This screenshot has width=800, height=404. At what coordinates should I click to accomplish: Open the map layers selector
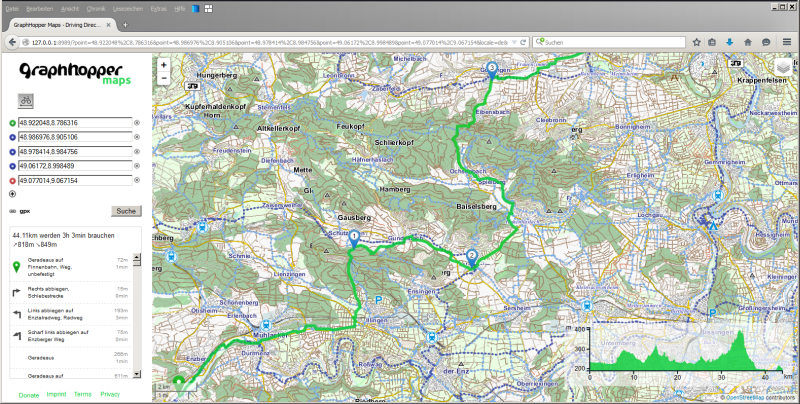coord(783,67)
